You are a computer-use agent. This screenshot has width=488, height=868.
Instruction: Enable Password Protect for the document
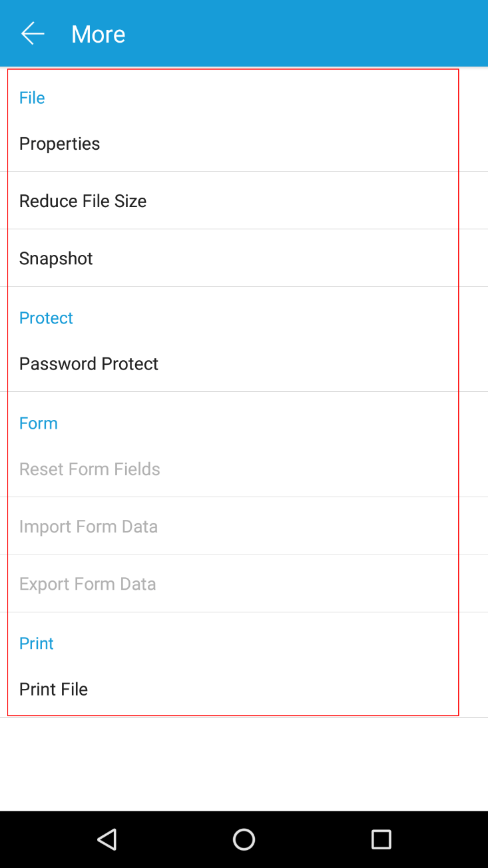[89, 364]
